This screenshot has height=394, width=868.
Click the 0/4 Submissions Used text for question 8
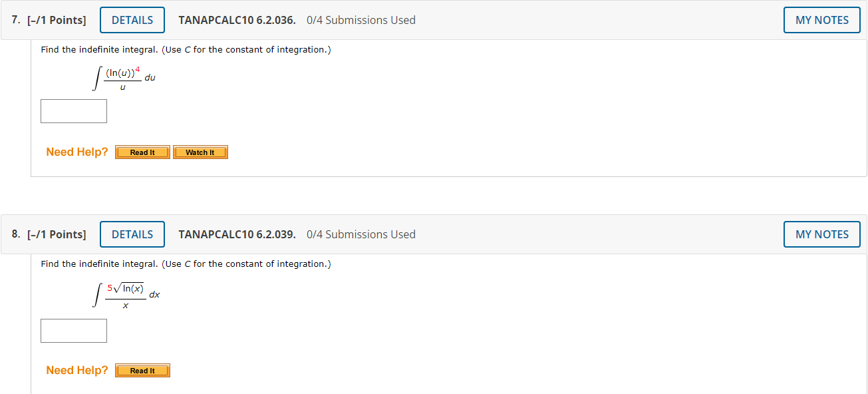point(361,234)
